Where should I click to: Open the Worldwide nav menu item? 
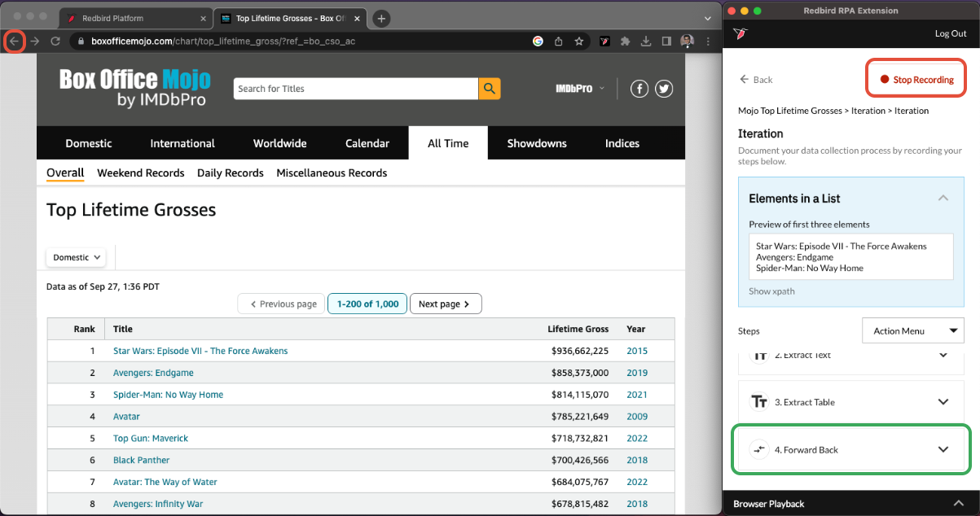[279, 143]
